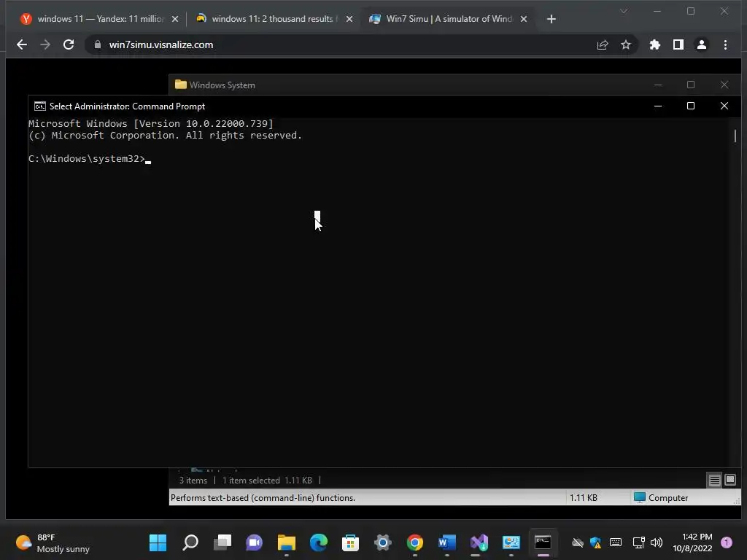Open Visual Studio from taskbar
Image resolution: width=747 pixels, height=560 pixels.
tap(479, 542)
